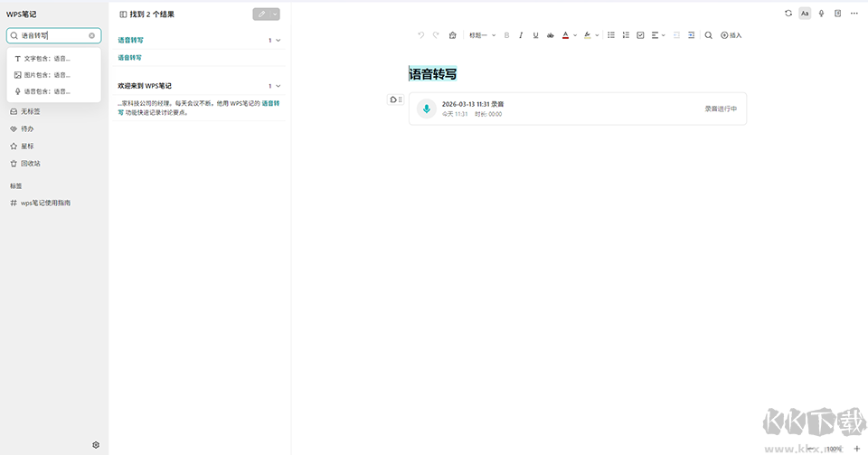Open the font color dropdown arrow
868x455 pixels.
tap(575, 35)
